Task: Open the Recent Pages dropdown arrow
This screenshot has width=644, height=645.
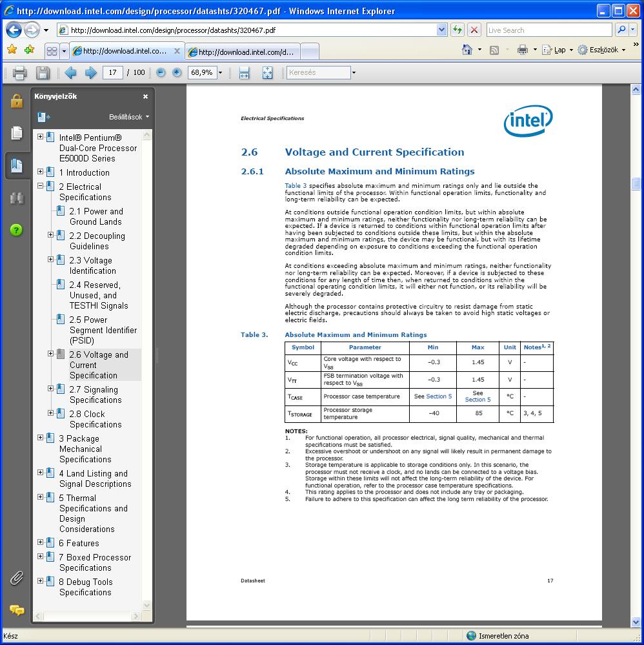Action: (46, 30)
